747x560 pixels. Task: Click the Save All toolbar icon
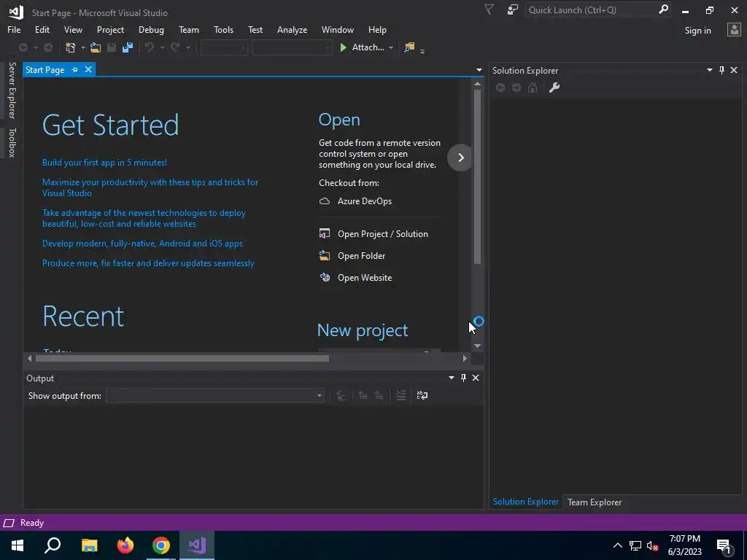point(128,47)
